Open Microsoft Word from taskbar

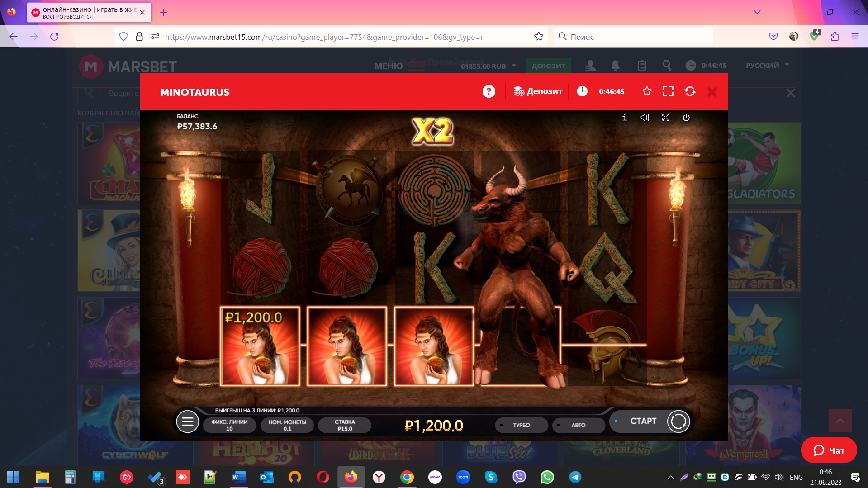(x=238, y=477)
